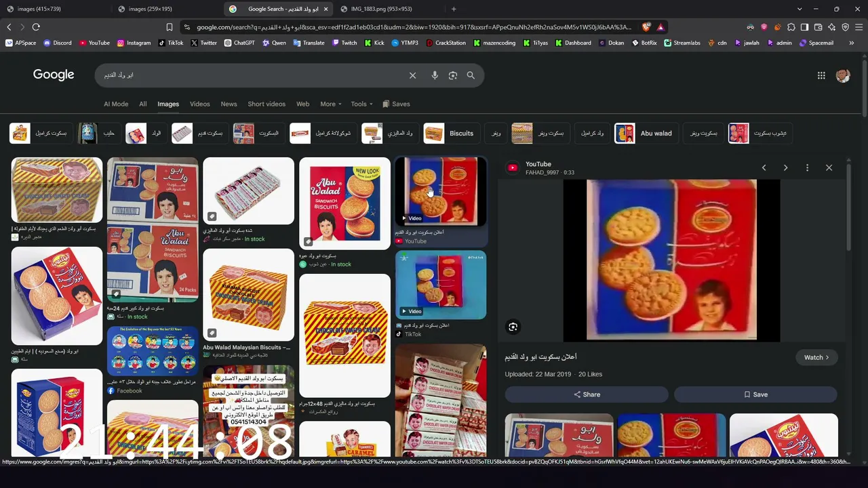Bookmark this page from the address bar

coord(170,27)
